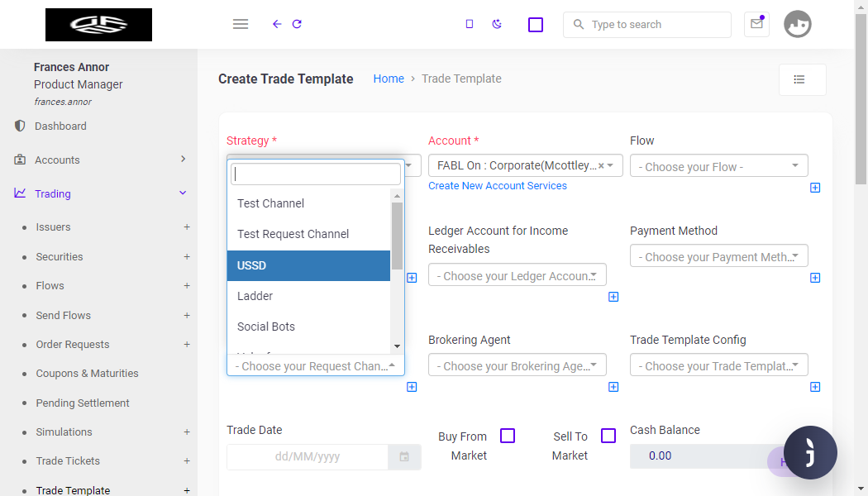Enable the Sell To Market checkbox
Viewport: 868px width, 496px height.
608,436
